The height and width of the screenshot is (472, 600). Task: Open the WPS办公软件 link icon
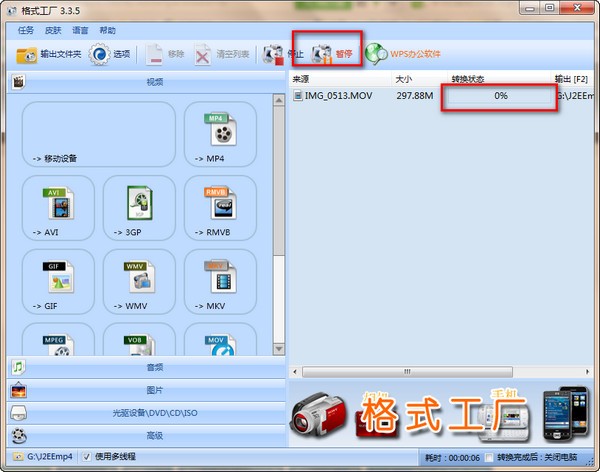pyautogui.click(x=375, y=54)
